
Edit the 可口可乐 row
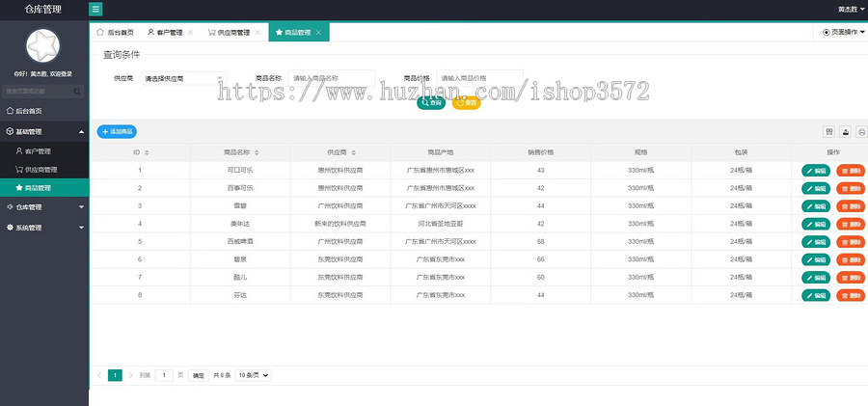pyautogui.click(x=816, y=171)
